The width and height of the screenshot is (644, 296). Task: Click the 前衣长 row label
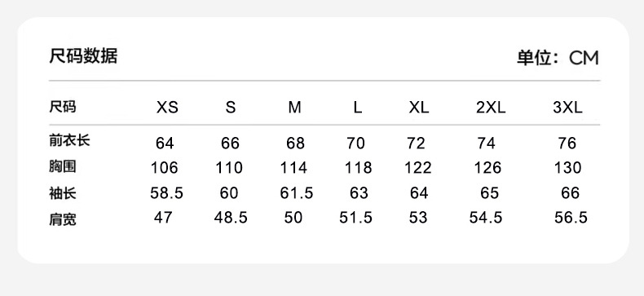click(x=69, y=140)
